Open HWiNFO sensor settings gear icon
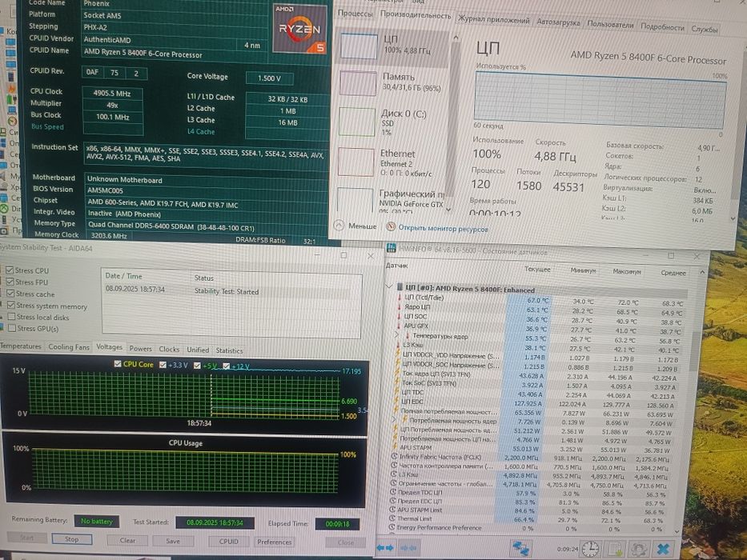 638,549
